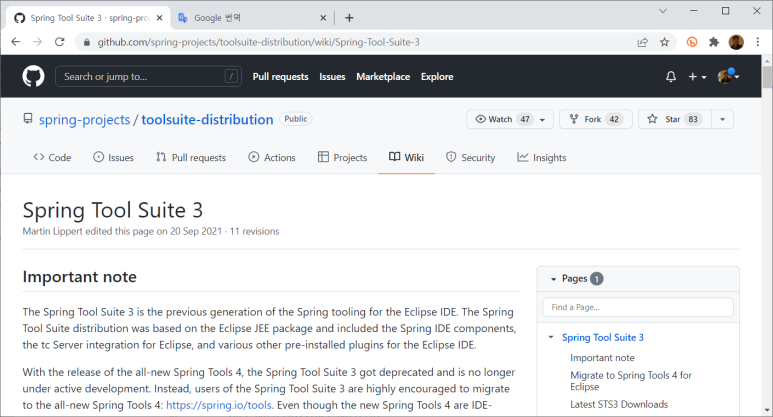This screenshot has width=773, height=417.
Task: Open Pull requests in the top header
Action: 281,76
